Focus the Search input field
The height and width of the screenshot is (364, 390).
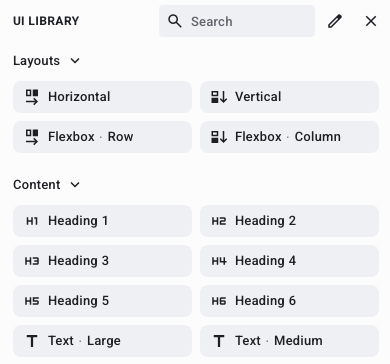(x=237, y=21)
